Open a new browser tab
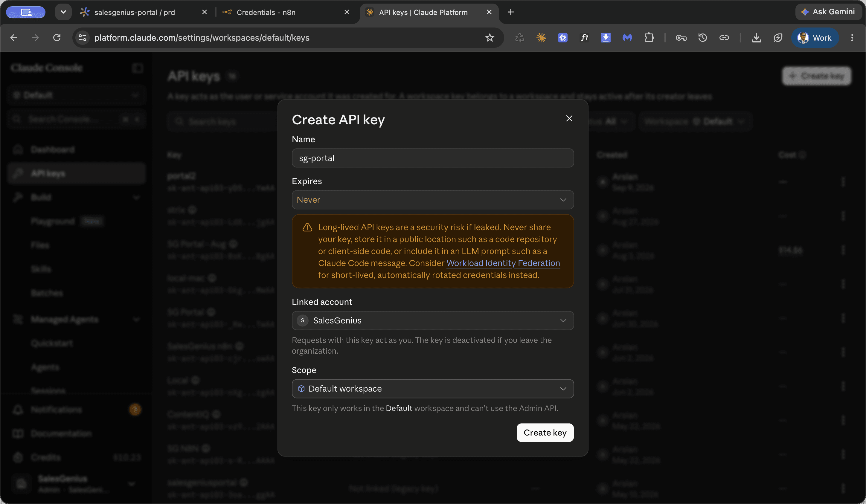 [x=511, y=12]
